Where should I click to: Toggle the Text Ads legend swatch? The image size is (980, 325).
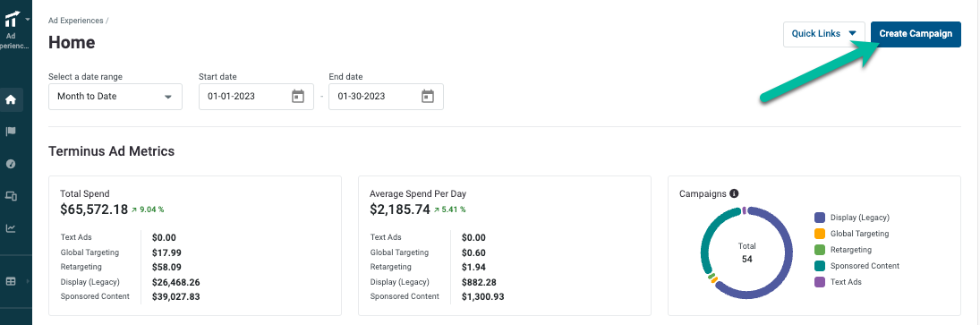[820, 282]
